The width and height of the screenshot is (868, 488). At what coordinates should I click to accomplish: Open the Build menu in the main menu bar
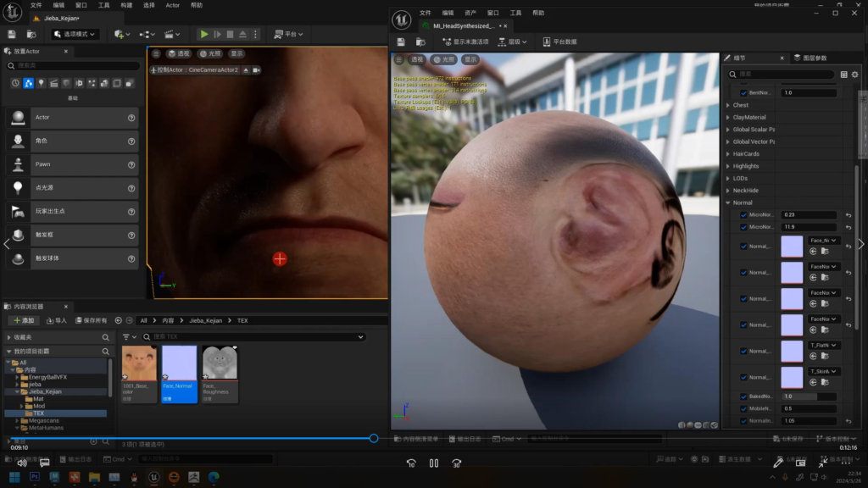pyautogui.click(x=126, y=5)
